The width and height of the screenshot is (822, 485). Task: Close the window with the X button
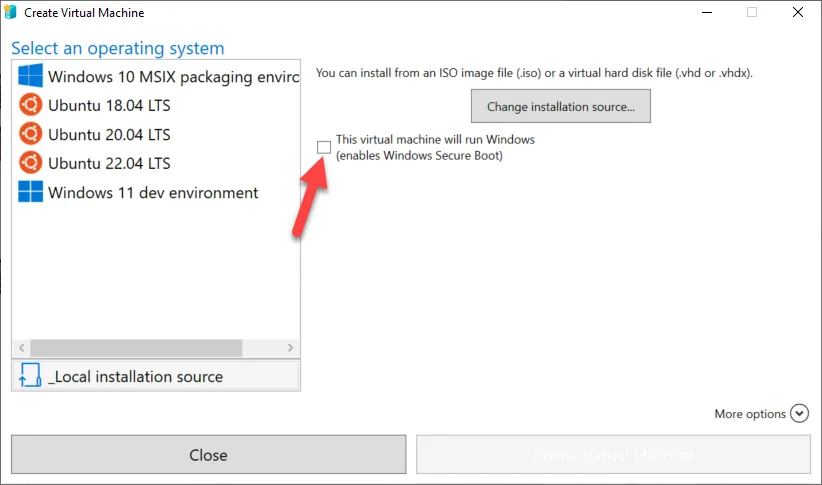pyautogui.click(x=798, y=12)
